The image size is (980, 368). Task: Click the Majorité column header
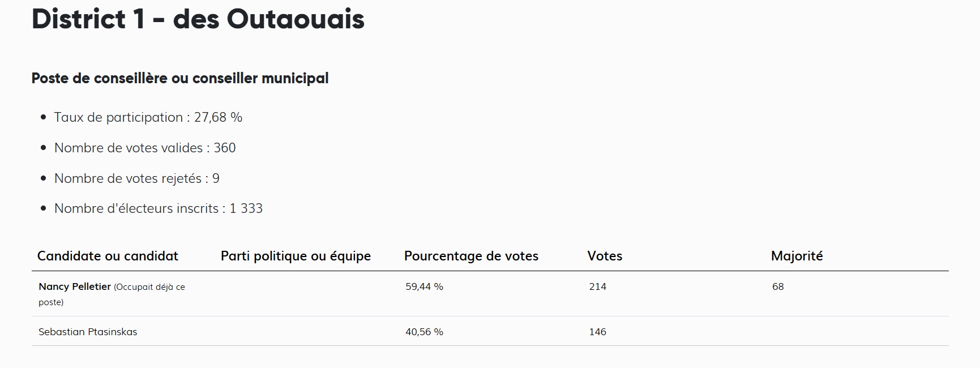point(797,256)
